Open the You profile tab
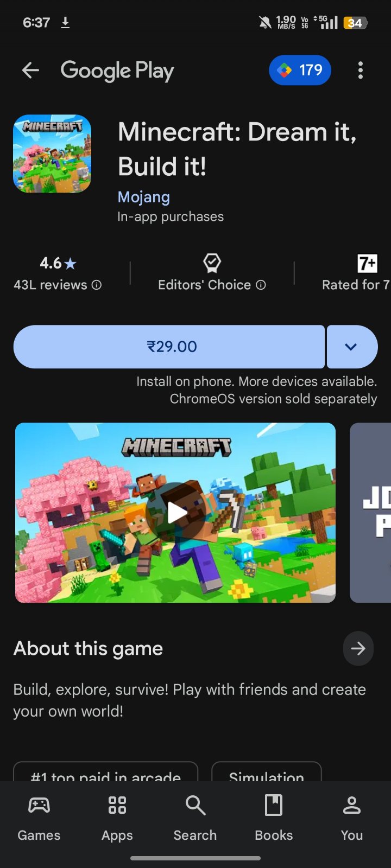The width and height of the screenshot is (391, 868). click(352, 819)
